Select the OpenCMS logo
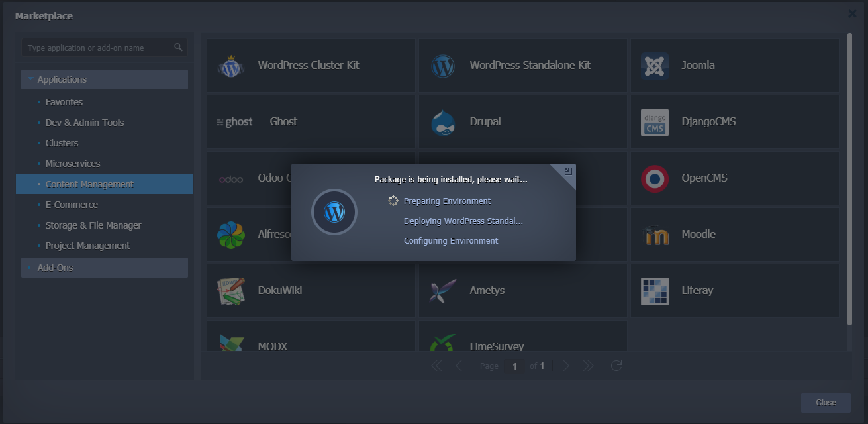Viewport: 868px width, 424px height. [x=654, y=178]
